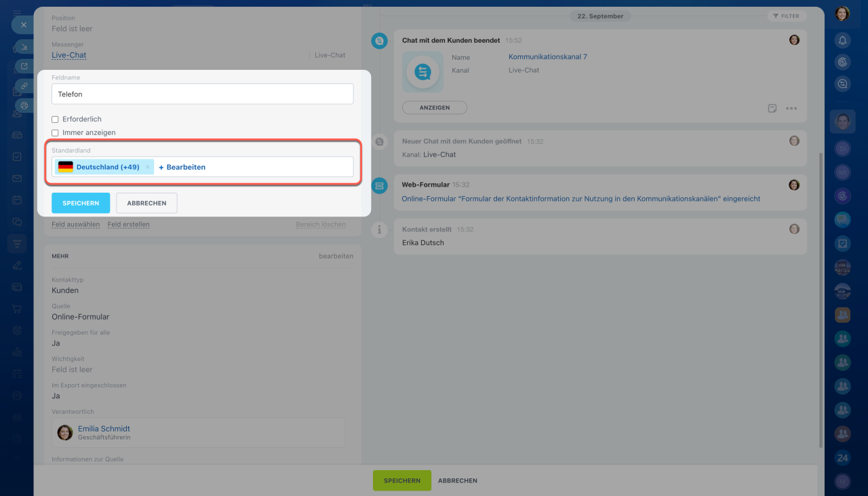
Task: Click '+ Bearbeiten' to change default country
Action: 182,167
